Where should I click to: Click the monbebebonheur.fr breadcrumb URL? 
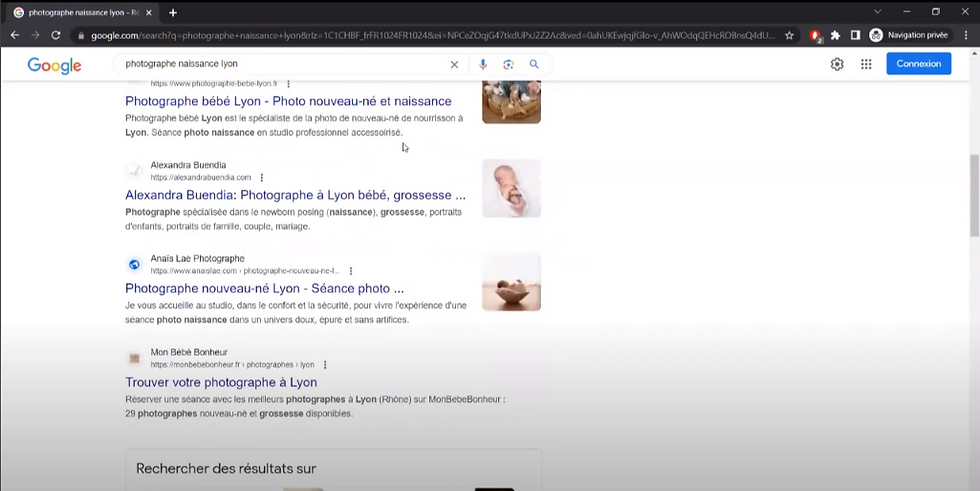[x=232, y=365]
